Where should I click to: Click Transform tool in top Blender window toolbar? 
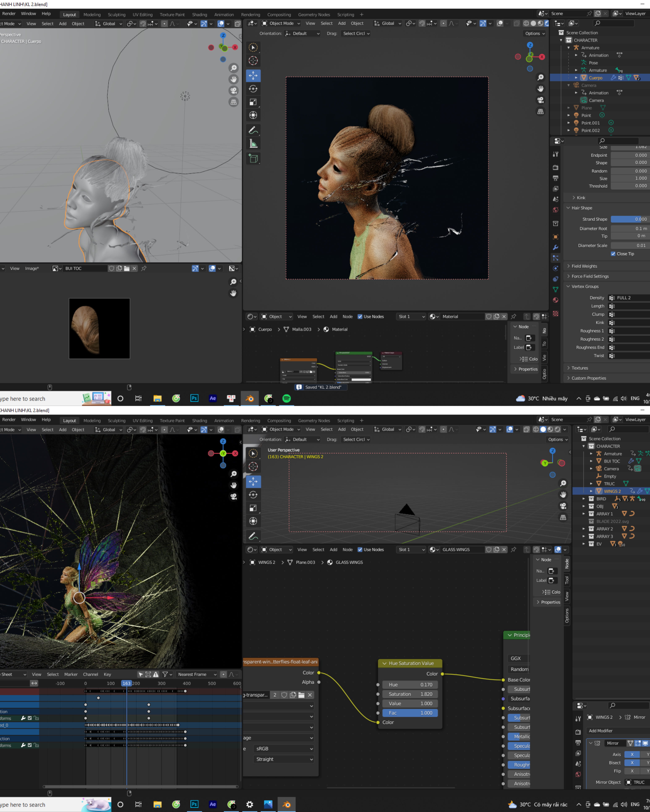click(253, 115)
